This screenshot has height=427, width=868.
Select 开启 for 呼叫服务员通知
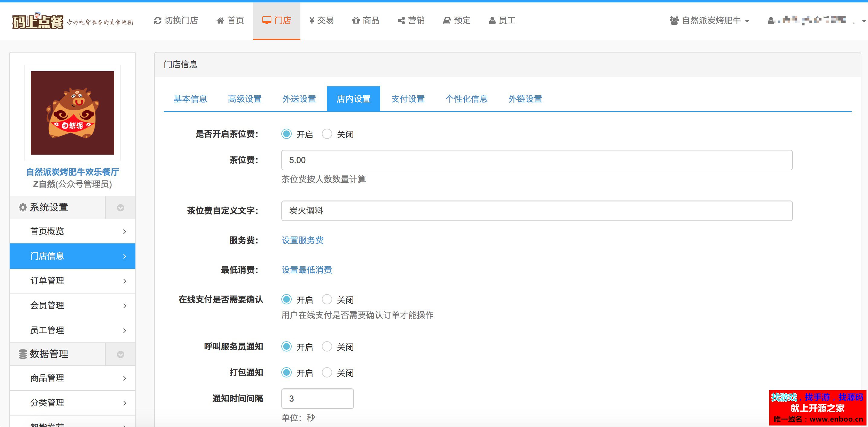tap(287, 346)
